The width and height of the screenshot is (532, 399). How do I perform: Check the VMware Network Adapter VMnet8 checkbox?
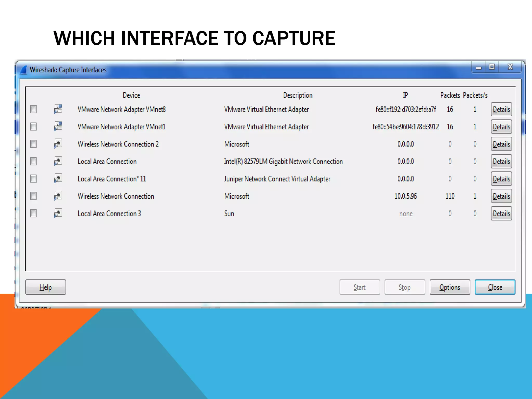point(33,109)
